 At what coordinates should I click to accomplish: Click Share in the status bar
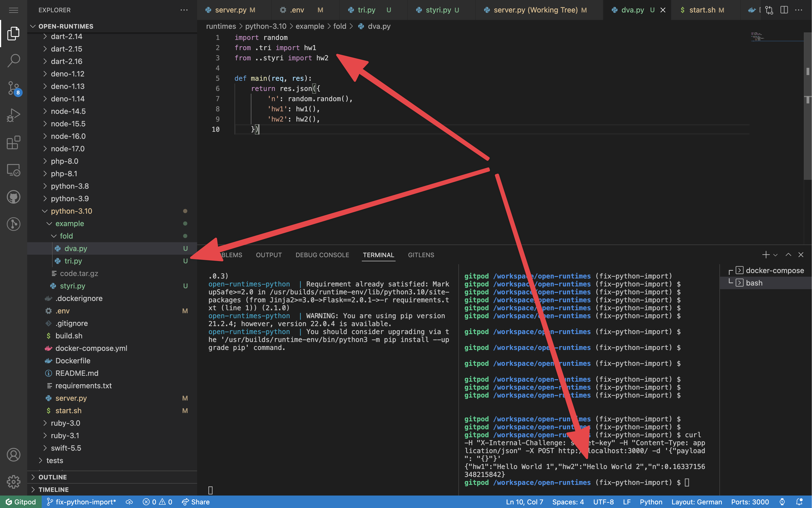click(196, 502)
